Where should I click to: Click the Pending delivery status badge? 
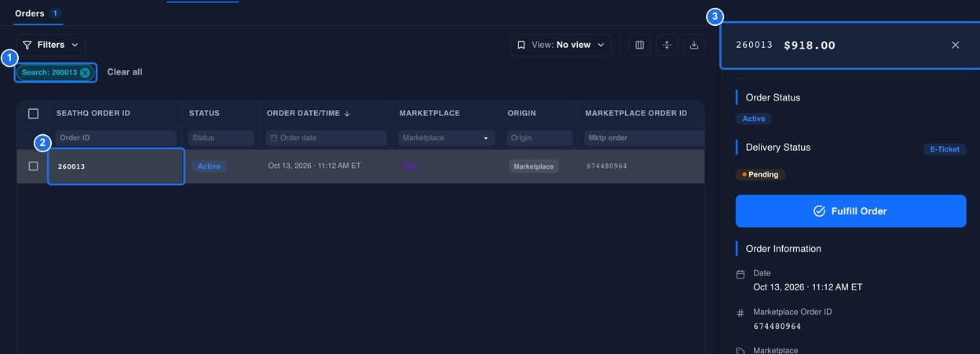tap(760, 174)
